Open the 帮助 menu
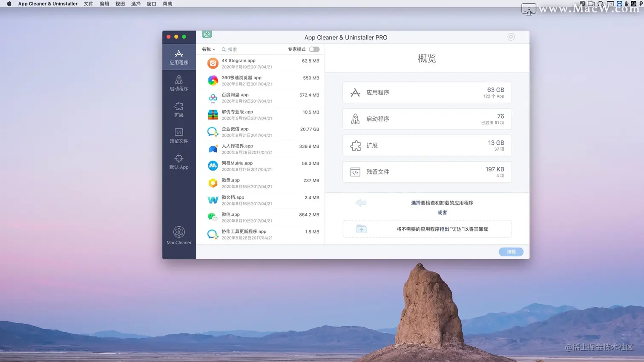This screenshot has width=644, height=362. 167,4
